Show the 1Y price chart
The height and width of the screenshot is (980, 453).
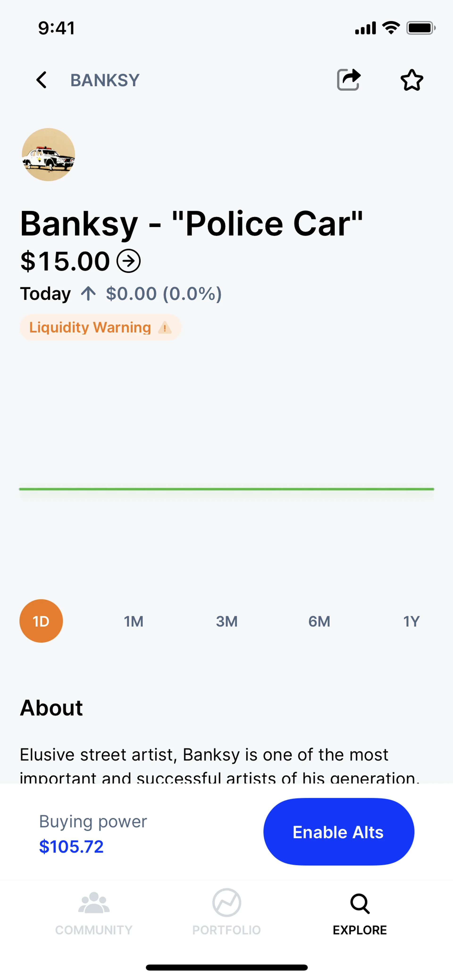coord(411,621)
